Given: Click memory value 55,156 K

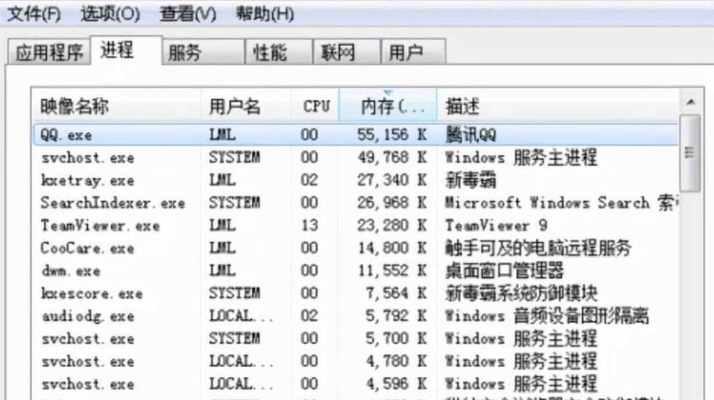Looking at the screenshot, I should coord(392,135).
